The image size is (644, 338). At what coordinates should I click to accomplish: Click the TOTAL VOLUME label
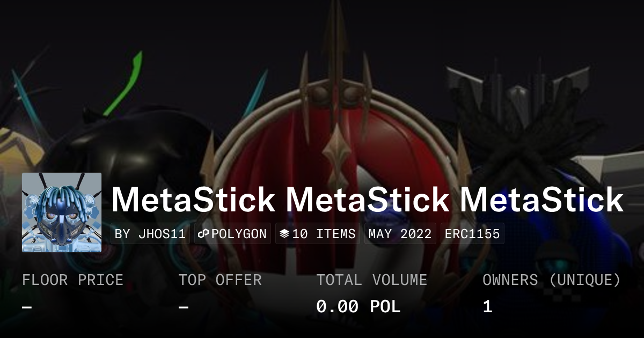point(371,280)
